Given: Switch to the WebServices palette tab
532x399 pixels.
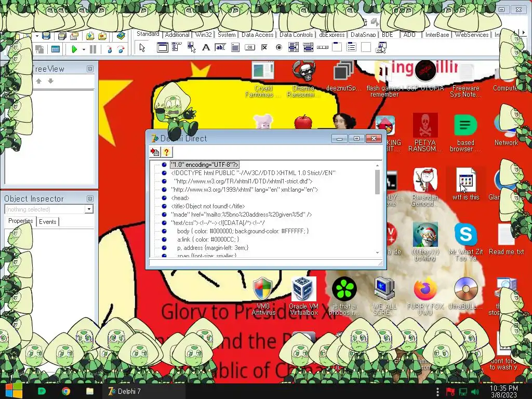Looking at the screenshot, I should pyautogui.click(x=472, y=35).
